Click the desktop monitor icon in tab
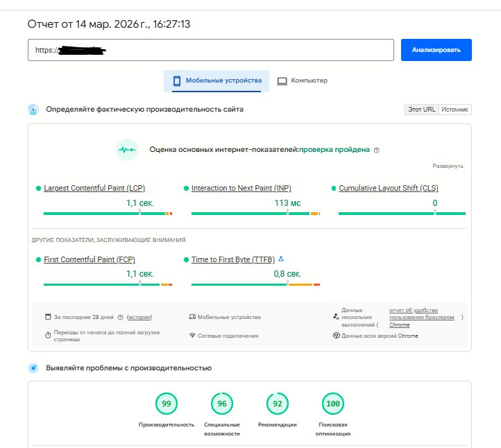This screenshot has height=448, width=501. coord(282,81)
